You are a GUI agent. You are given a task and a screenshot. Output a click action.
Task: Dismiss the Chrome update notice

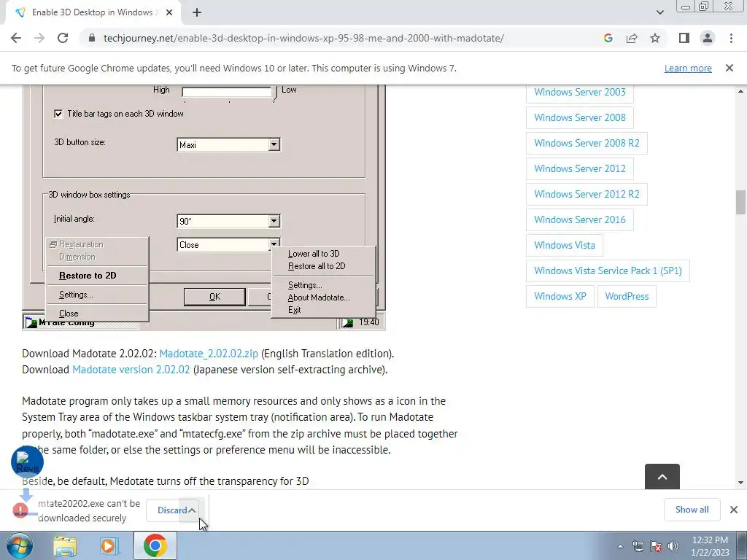tap(729, 68)
